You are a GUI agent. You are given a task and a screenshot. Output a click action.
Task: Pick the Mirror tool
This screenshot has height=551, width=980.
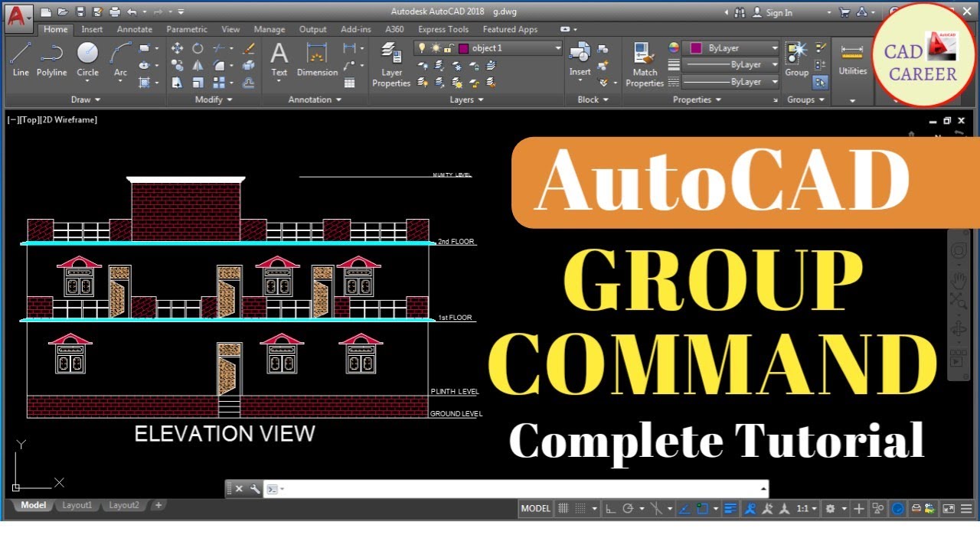coord(198,65)
